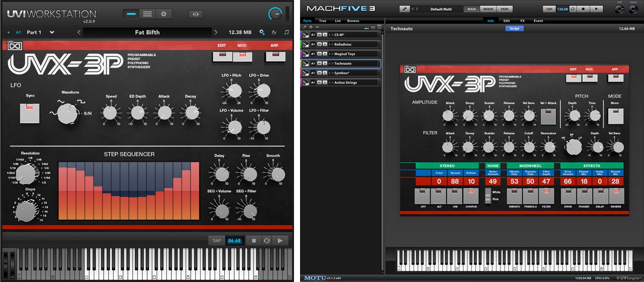This screenshot has height=282, width=644.
Task: Go to next preset after Fat Bifth
Action: click(216, 32)
